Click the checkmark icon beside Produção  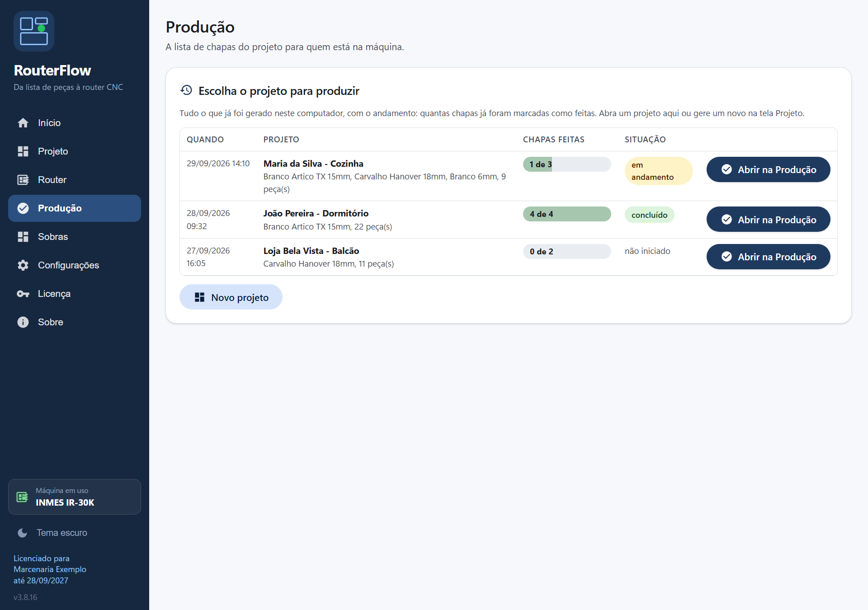click(23, 208)
